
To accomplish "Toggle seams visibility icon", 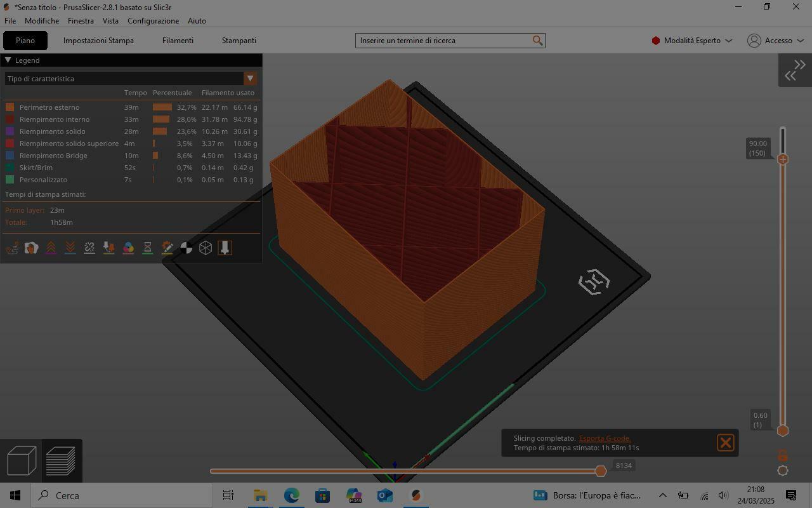I will [x=89, y=248].
